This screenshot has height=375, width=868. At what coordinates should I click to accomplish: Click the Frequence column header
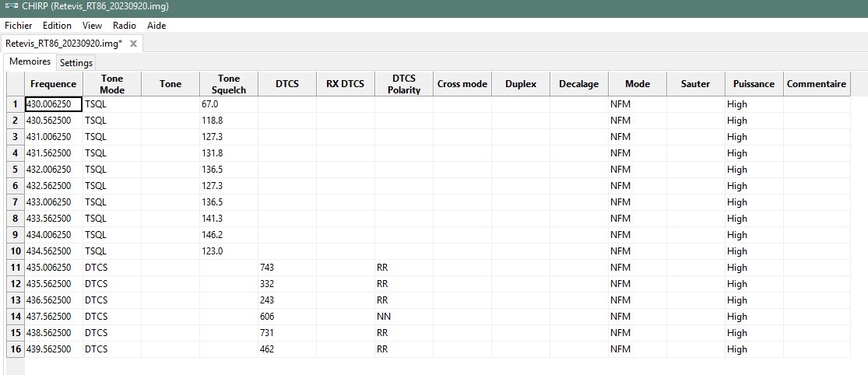pos(54,84)
